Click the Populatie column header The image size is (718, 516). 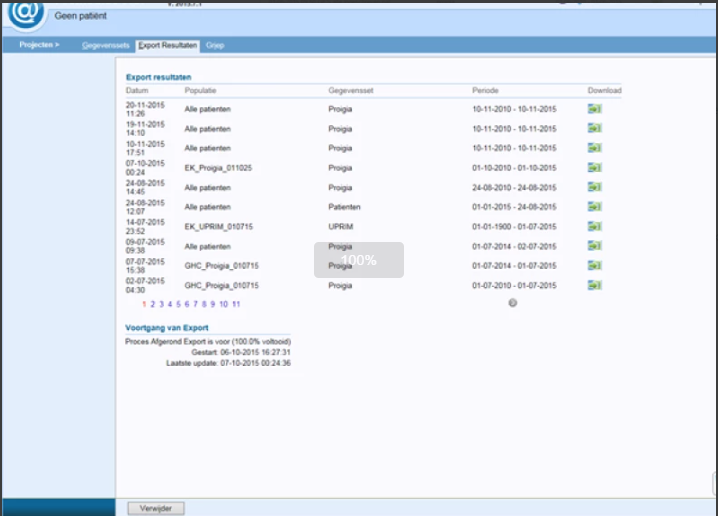200,90
